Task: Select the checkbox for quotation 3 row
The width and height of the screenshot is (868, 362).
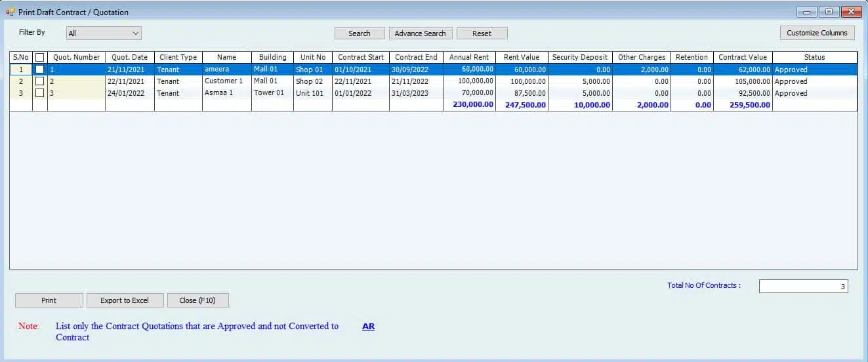Action: click(40, 93)
